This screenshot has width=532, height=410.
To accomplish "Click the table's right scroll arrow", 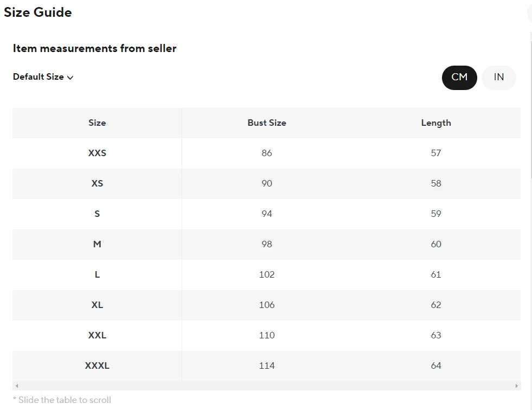I will point(516,386).
